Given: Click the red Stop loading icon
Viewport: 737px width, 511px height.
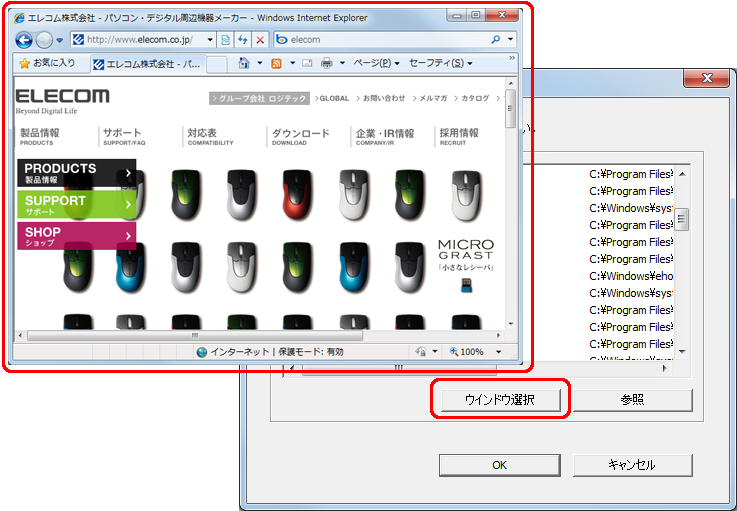Looking at the screenshot, I should tap(260, 40).
